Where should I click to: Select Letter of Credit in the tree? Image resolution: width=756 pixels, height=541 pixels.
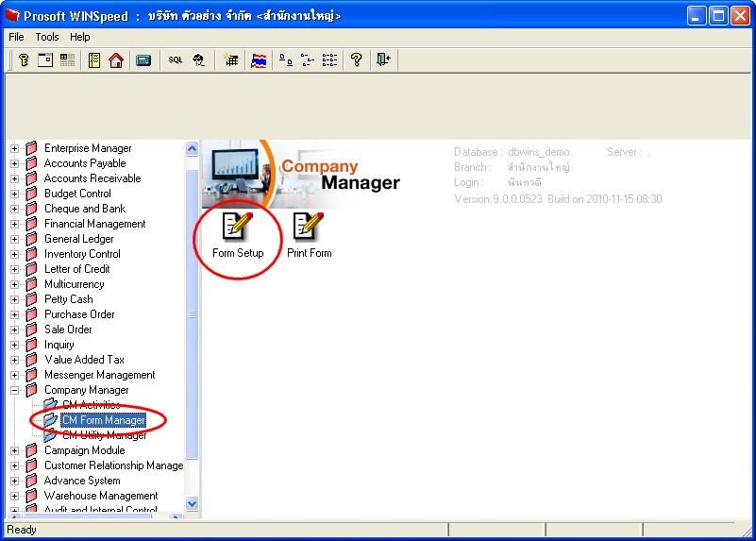(x=76, y=269)
